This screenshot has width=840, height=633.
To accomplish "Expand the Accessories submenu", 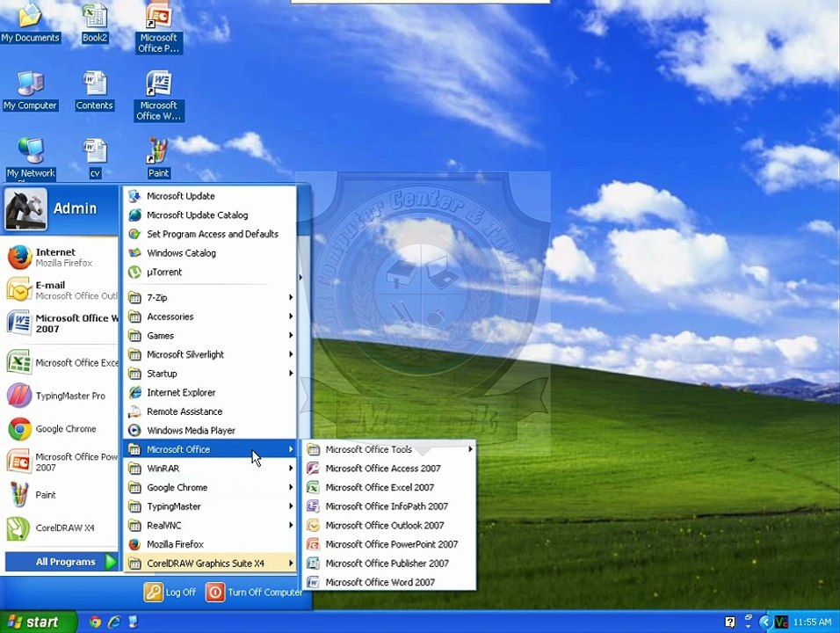I will click(x=210, y=316).
